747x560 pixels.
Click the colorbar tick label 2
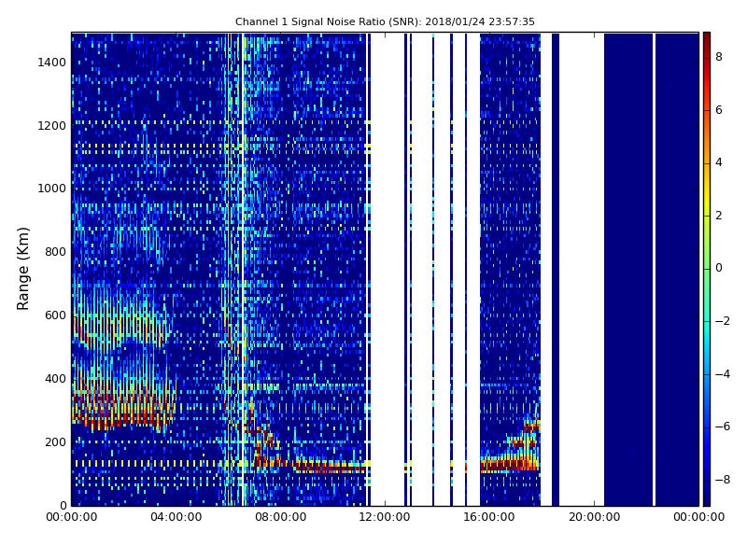pos(719,216)
